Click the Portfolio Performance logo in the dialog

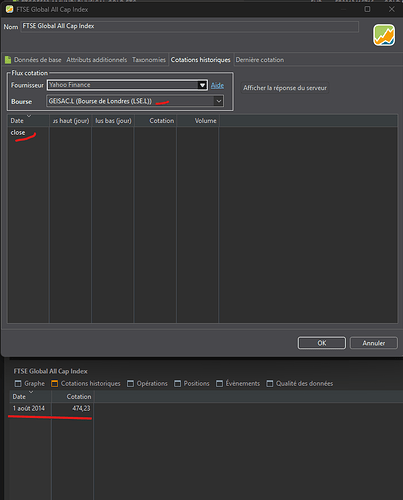point(384,35)
